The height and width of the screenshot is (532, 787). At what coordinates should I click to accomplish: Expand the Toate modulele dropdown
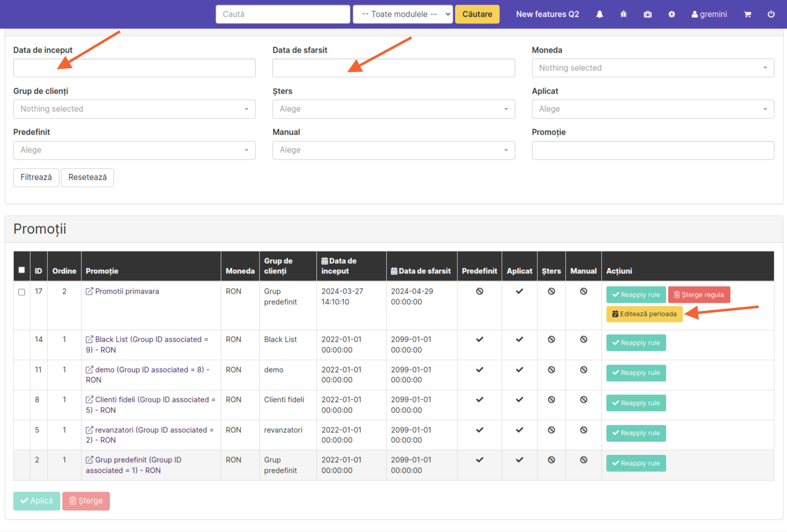(402, 14)
